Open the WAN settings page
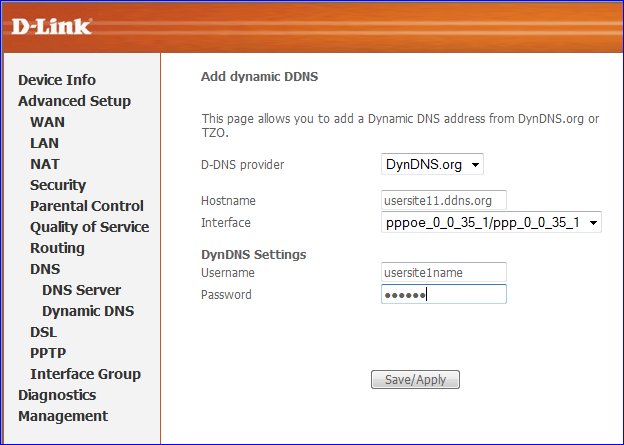624x445 pixels. (47, 122)
